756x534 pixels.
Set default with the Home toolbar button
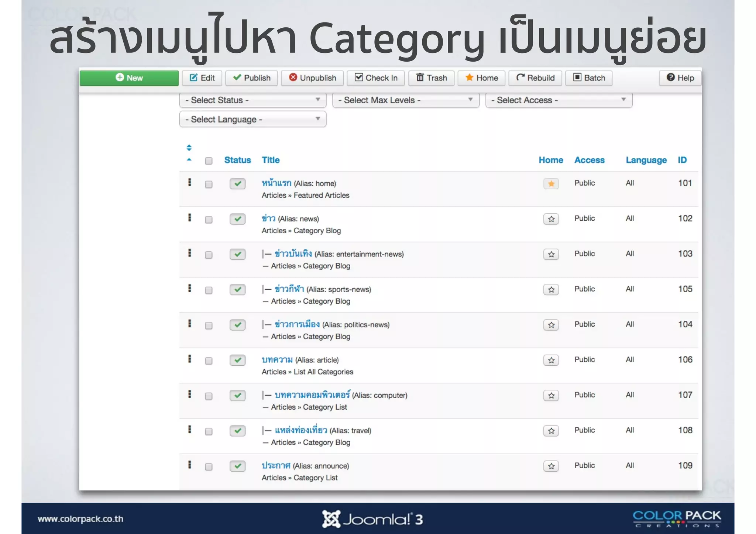coord(481,78)
